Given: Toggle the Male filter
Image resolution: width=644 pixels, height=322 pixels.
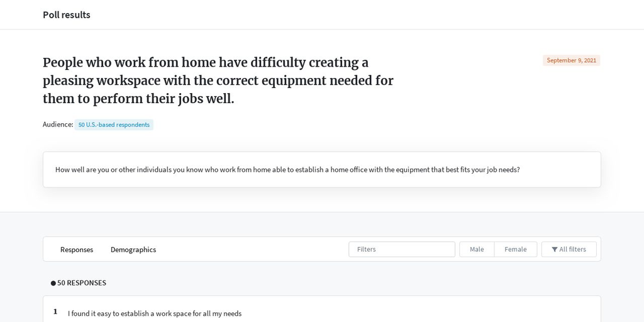Looking at the screenshot, I should coord(477,249).
